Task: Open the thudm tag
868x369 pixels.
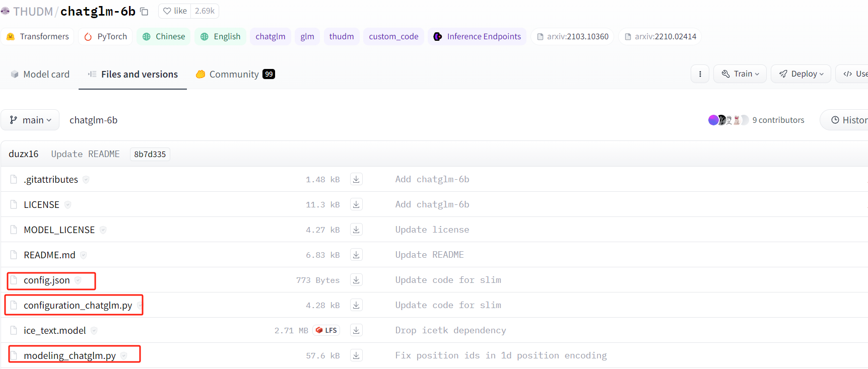Action: tap(342, 36)
